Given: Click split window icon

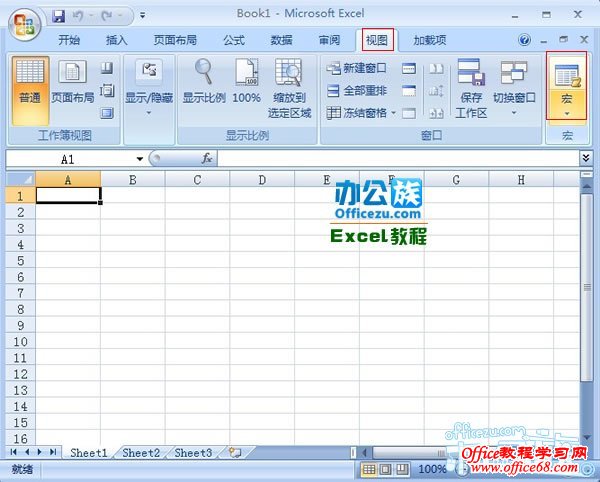Looking at the screenshot, I should [x=409, y=68].
